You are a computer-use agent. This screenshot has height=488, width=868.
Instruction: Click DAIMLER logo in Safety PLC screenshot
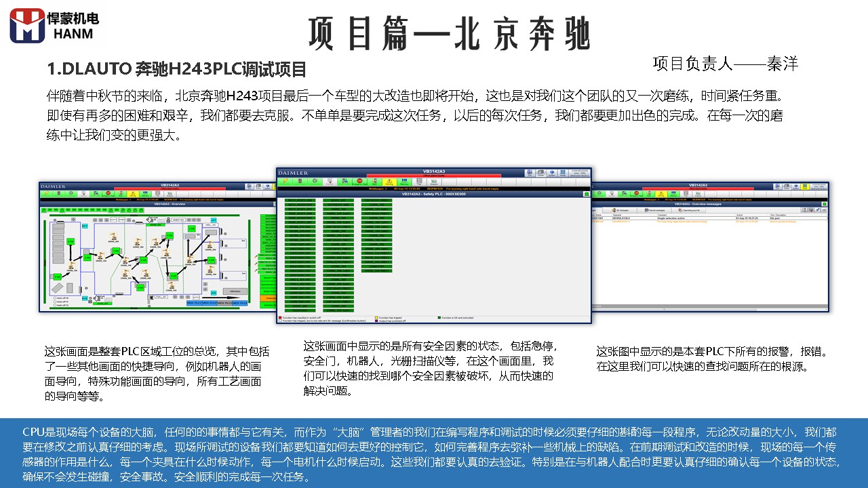[x=293, y=173]
